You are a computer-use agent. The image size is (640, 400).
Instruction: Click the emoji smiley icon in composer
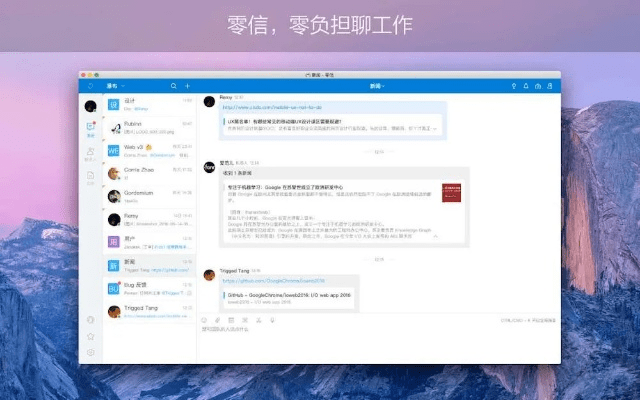(205, 320)
